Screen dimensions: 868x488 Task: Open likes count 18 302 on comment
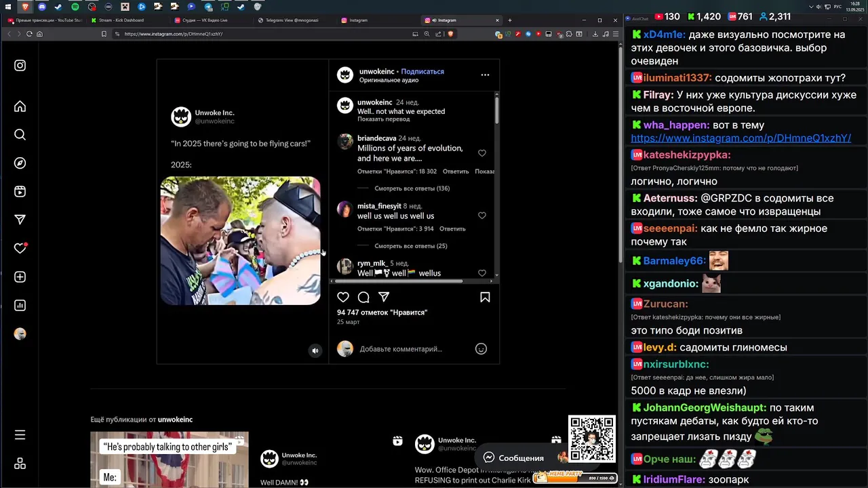coord(397,171)
